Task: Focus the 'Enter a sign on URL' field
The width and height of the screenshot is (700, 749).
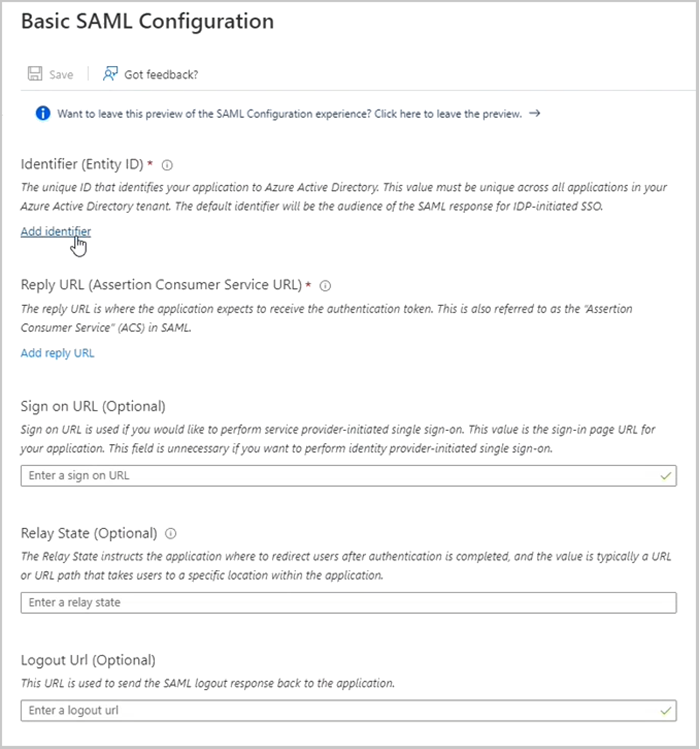Action: point(340,476)
